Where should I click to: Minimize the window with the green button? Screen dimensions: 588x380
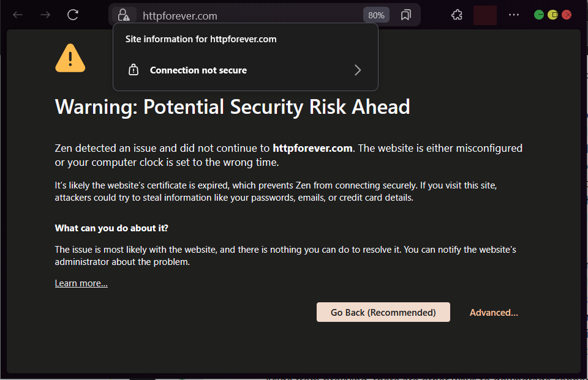[539, 15]
